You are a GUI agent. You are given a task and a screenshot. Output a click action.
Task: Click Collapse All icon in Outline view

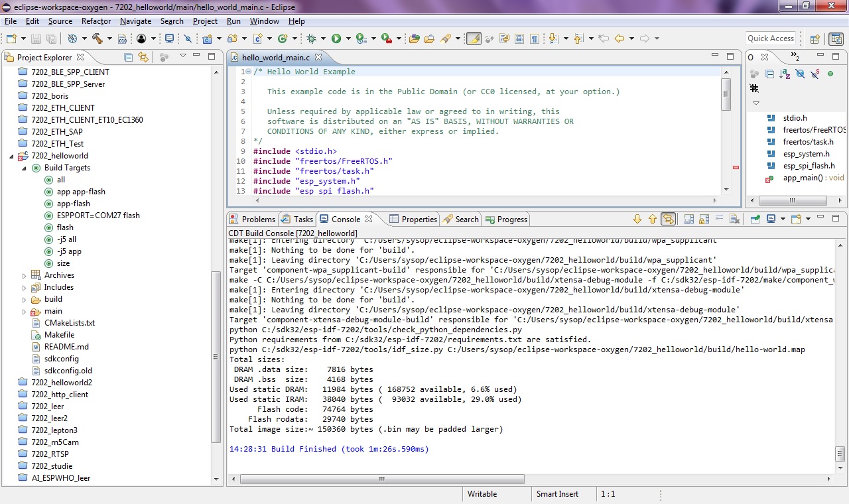click(769, 74)
